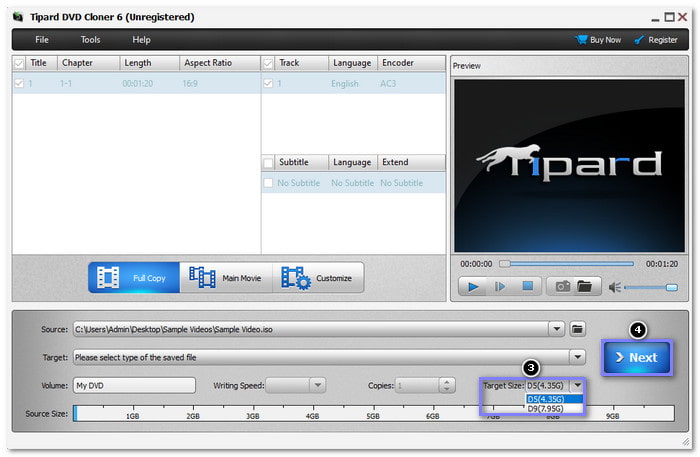Click the Buy Now cart link
This screenshot has height=457, width=700.
tap(598, 40)
